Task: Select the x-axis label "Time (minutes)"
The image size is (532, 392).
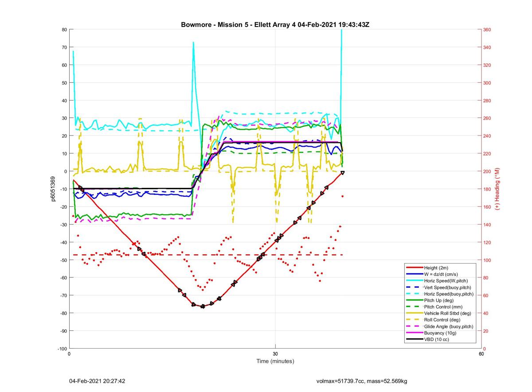Action: coord(275,361)
